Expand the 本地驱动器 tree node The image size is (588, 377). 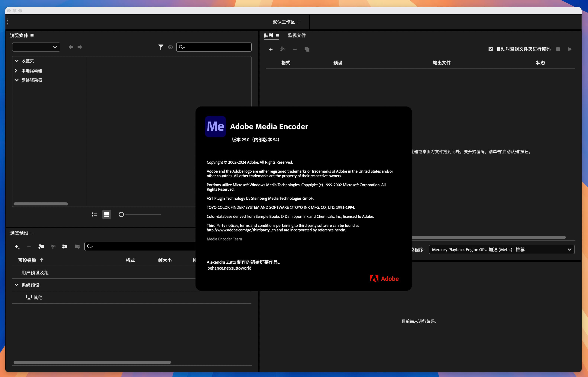coord(16,71)
